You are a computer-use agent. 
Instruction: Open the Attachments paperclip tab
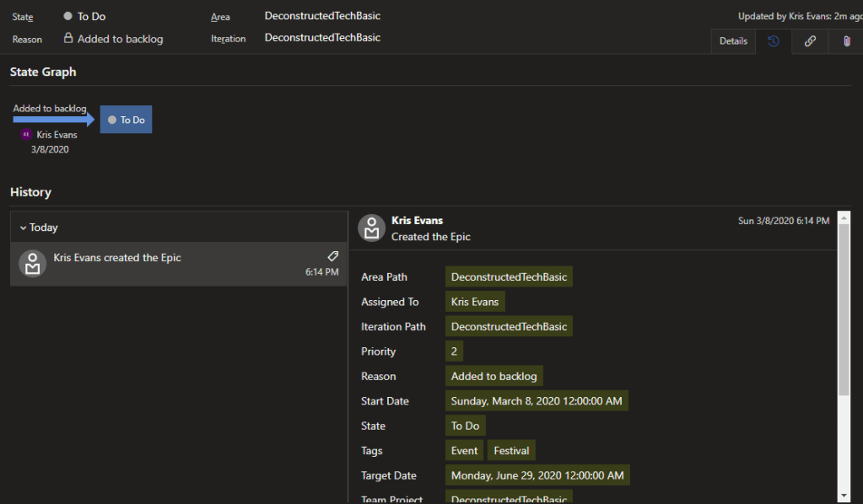tap(846, 40)
